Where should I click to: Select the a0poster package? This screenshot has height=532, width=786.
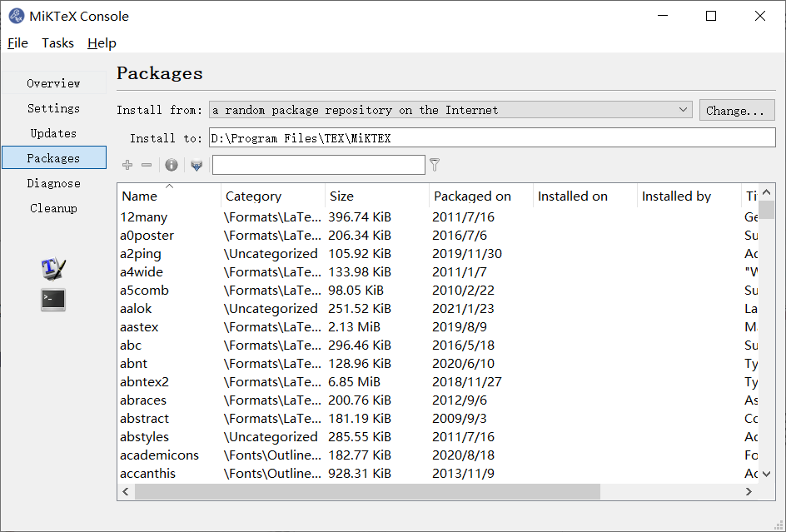click(439, 235)
